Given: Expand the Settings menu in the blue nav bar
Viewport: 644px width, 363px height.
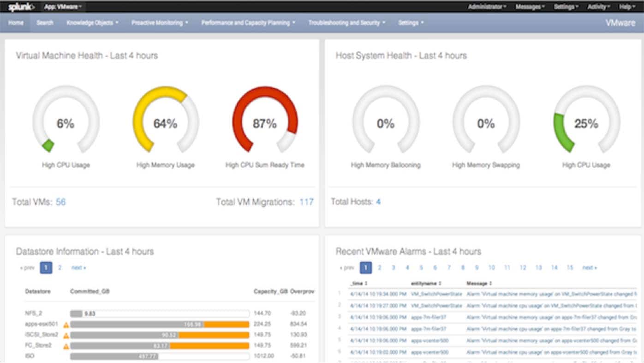Looking at the screenshot, I should point(411,23).
